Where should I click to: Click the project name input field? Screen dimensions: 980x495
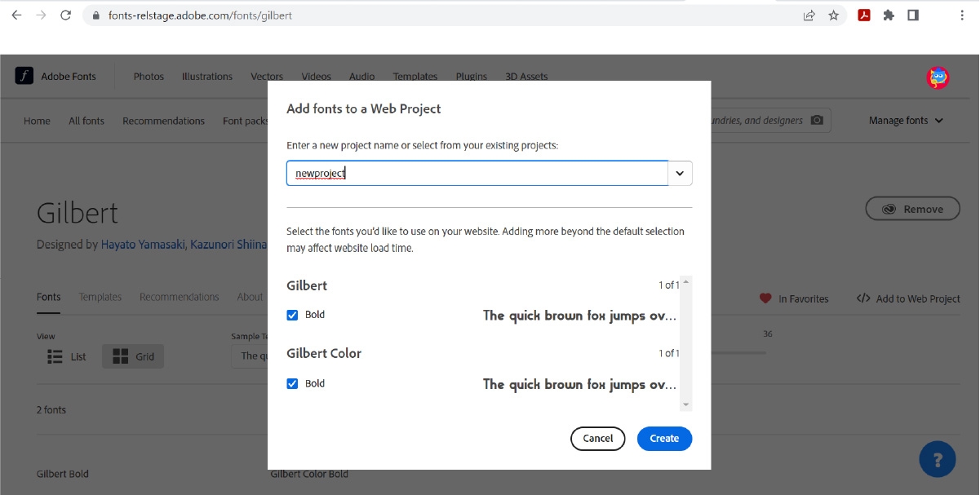point(477,173)
